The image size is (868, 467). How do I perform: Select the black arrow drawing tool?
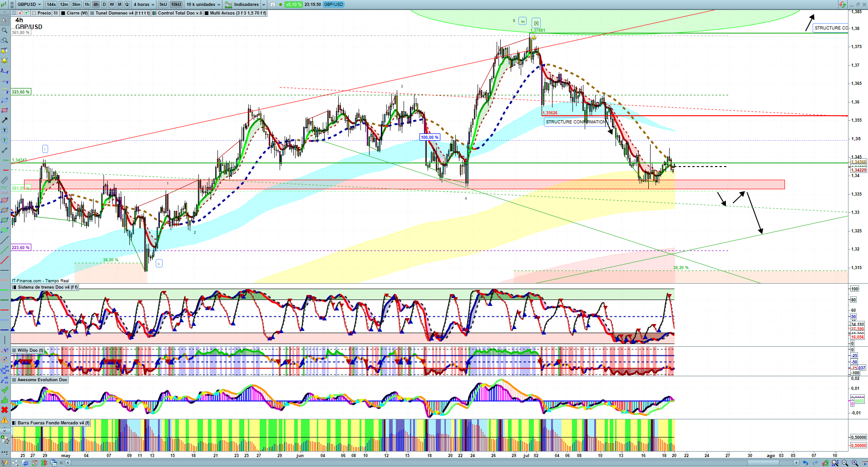[5, 120]
